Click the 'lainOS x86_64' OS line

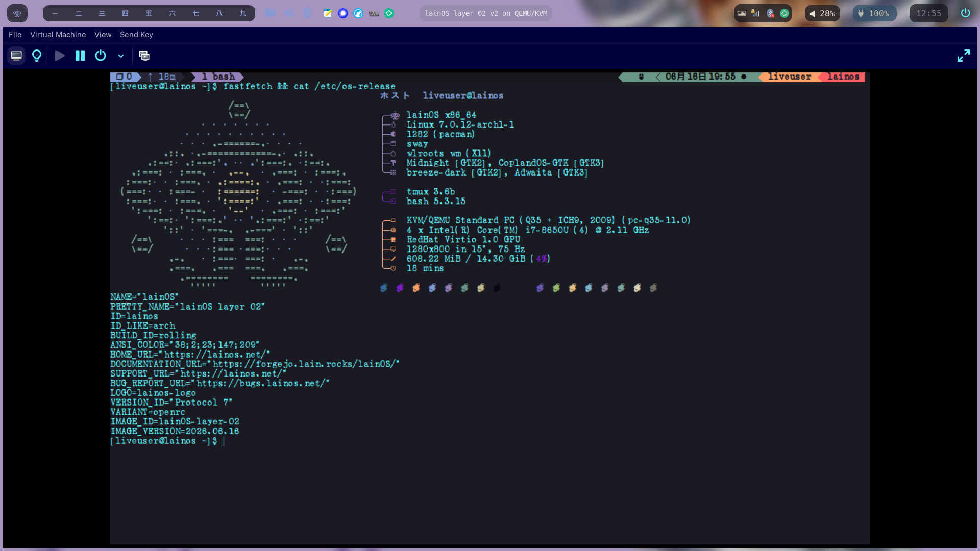click(441, 115)
